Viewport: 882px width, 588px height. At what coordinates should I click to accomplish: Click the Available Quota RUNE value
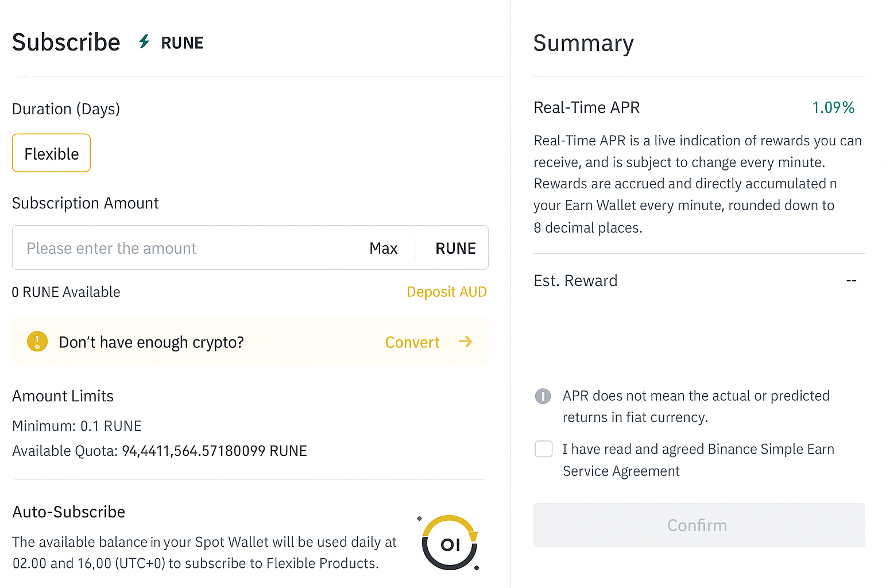(214, 451)
